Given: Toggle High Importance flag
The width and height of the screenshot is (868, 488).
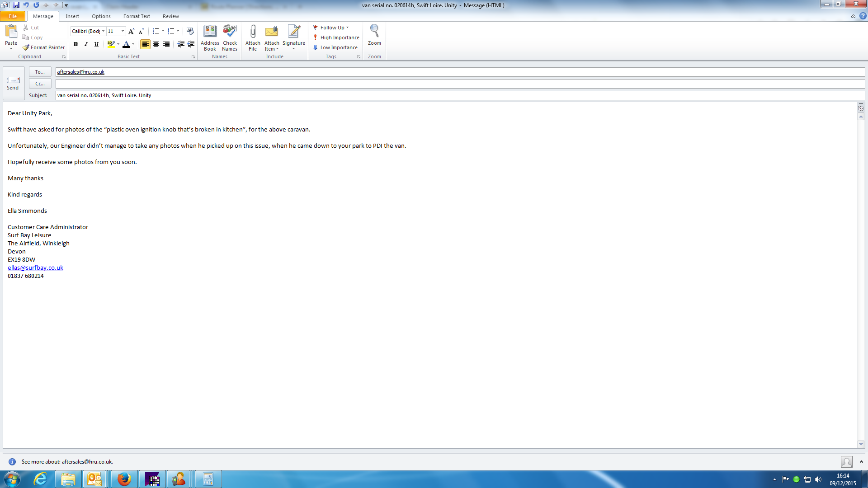Looking at the screenshot, I should pyautogui.click(x=336, y=38).
